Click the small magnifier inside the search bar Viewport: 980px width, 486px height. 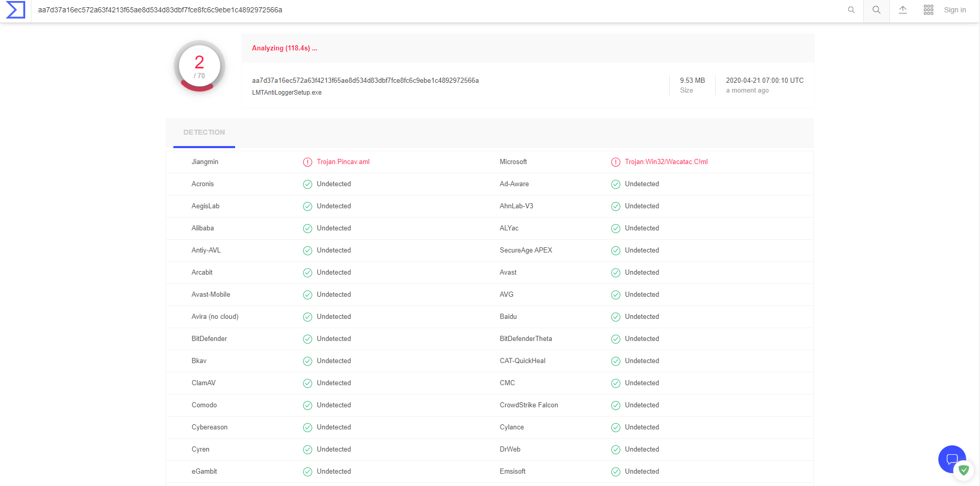tap(851, 10)
